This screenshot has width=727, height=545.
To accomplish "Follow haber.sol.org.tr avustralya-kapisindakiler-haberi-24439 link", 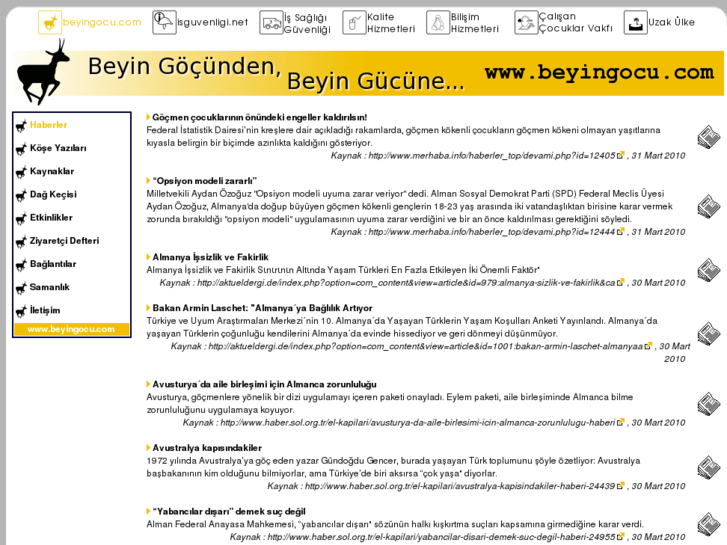I will point(460,486).
